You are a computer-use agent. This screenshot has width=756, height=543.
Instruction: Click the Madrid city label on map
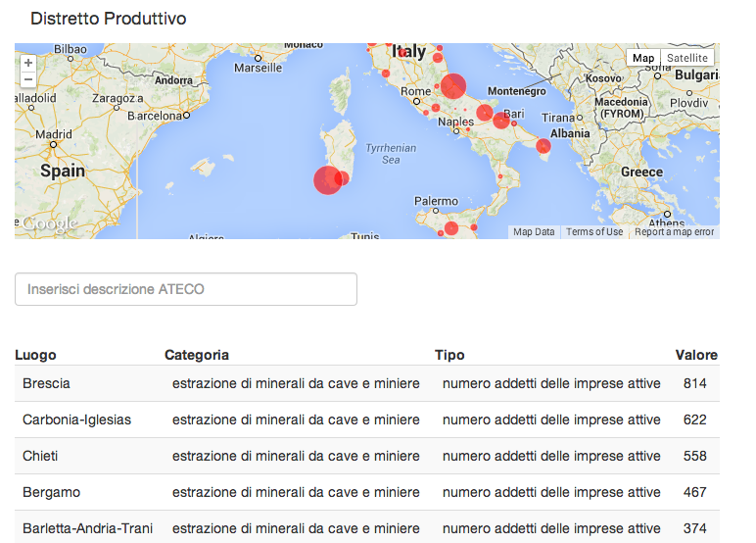pyautogui.click(x=54, y=134)
